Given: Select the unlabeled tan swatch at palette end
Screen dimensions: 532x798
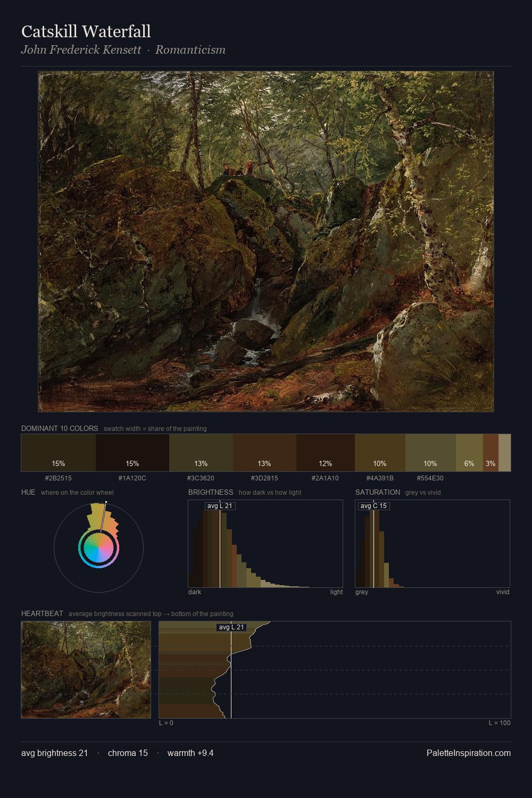Looking at the screenshot, I should 504,453.
